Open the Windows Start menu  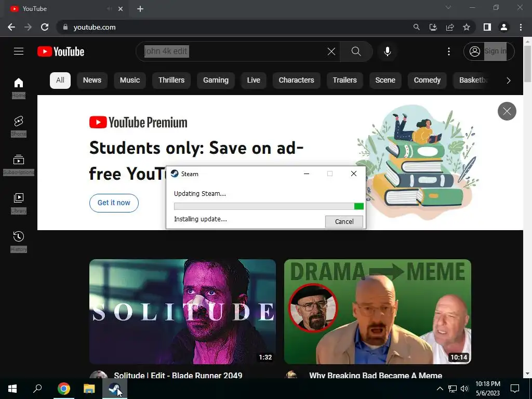point(12,389)
